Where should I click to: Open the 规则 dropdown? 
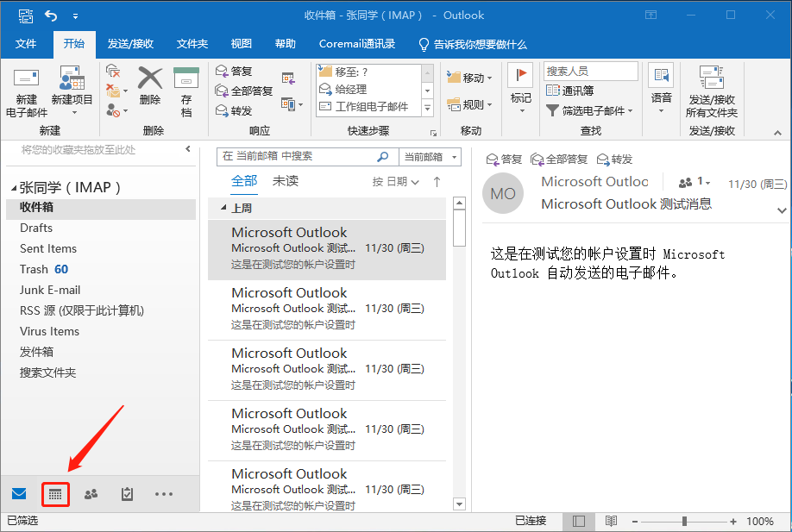(469, 105)
